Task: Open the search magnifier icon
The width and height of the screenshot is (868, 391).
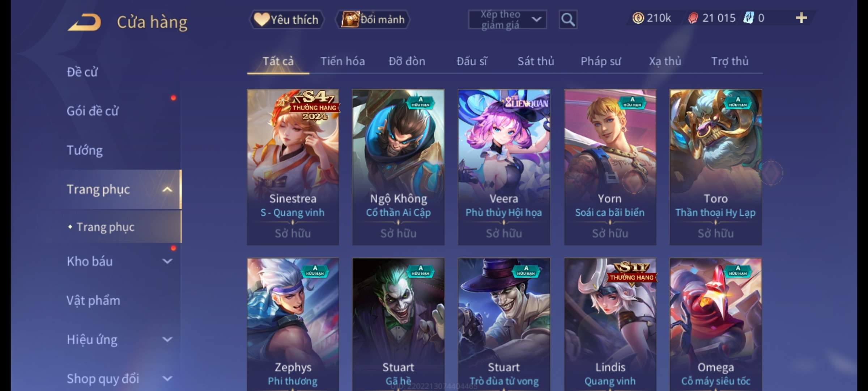Action: coord(568,20)
